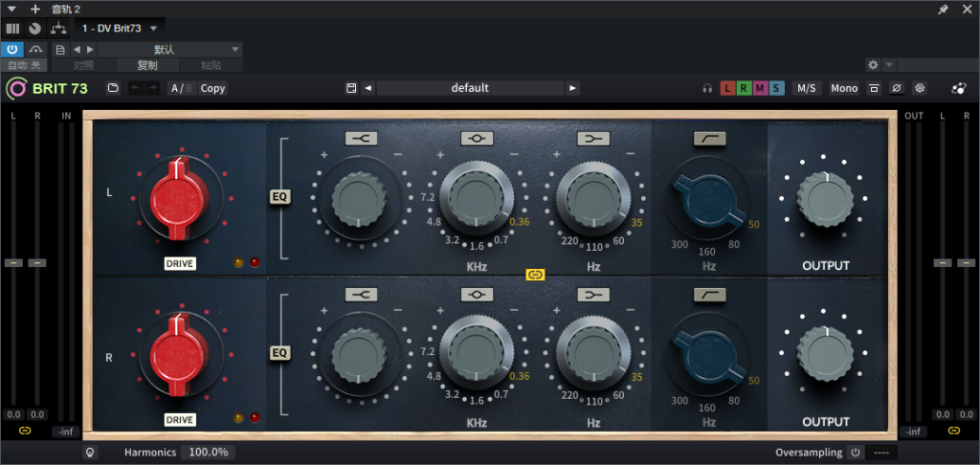Click R channel high shelf filter icon
Screen dimensions: 980x465
click(361, 295)
